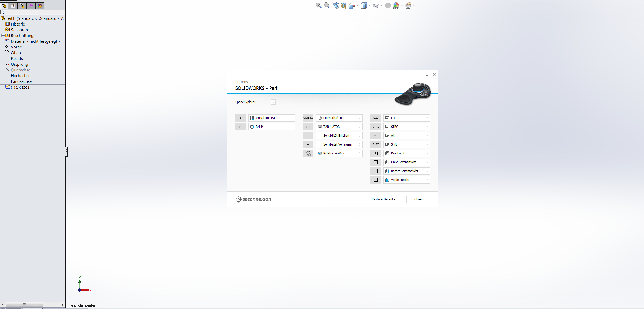Open the apply scene dropdown arrow
This screenshot has height=309, width=644.
402,5
